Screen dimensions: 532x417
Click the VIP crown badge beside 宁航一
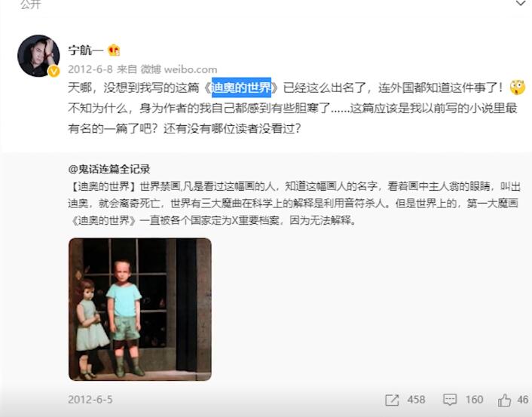pyautogui.click(x=114, y=51)
